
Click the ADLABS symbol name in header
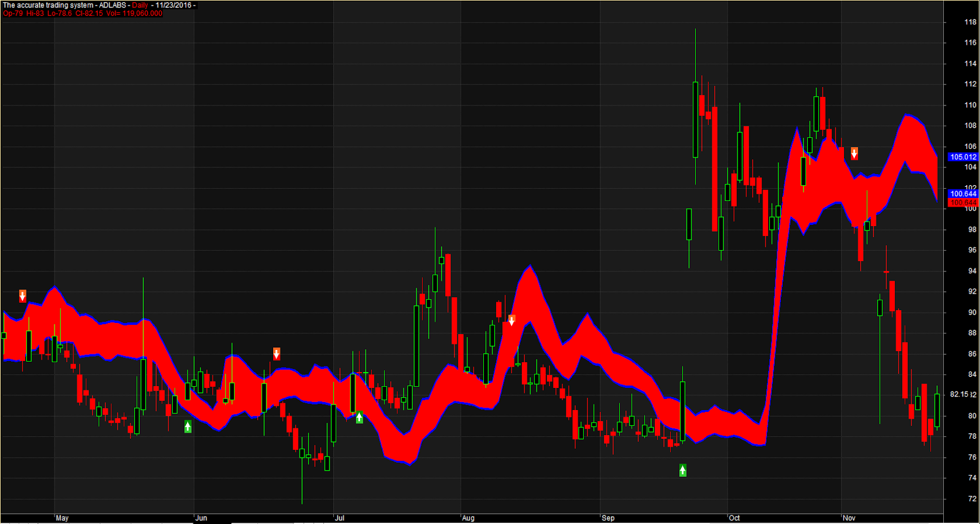(x=113, y=5)
